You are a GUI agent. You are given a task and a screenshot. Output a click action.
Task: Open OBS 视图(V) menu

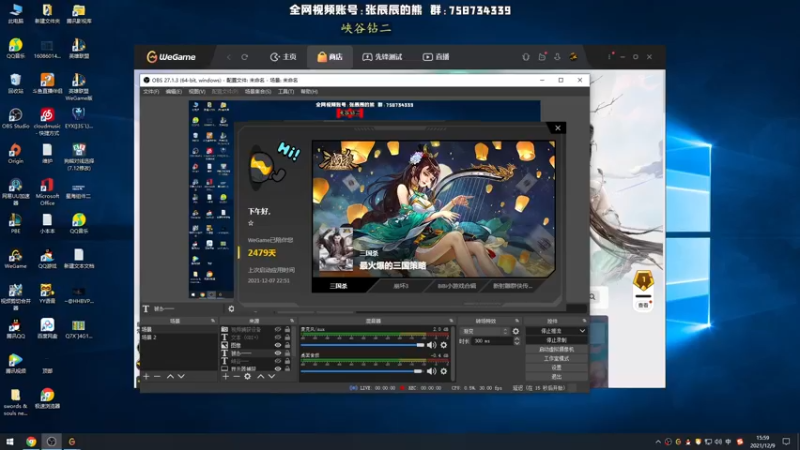[197, 92]
